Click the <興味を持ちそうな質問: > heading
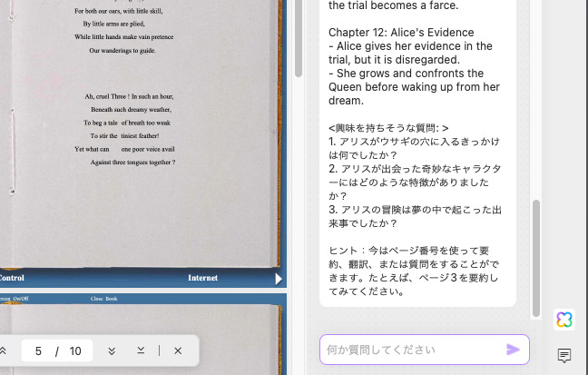588x375 pixels. click(x=388, y=128)
